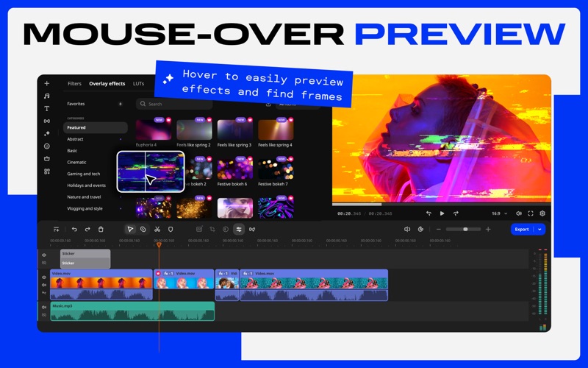The height and width of the screenshot is (368, 588).
Task: Click the preview player progress bar
Action: [442, 205]
